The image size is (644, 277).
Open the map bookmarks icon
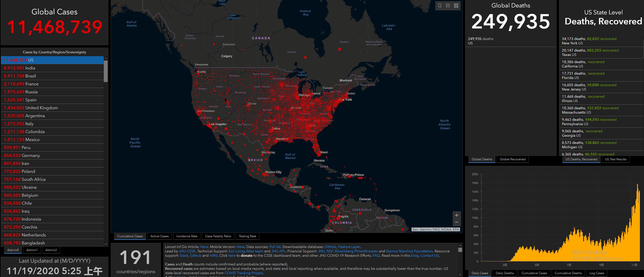(x=440, y=6)
